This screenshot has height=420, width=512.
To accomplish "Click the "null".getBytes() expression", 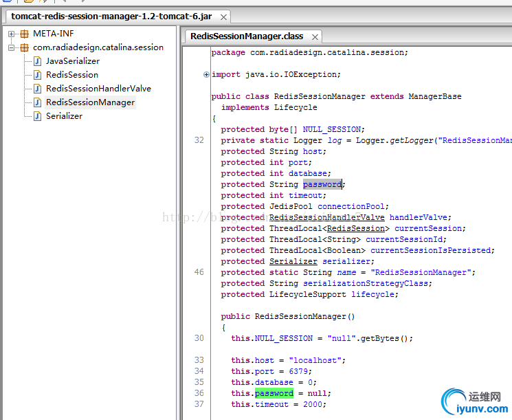I will click(x=368, y=339).
